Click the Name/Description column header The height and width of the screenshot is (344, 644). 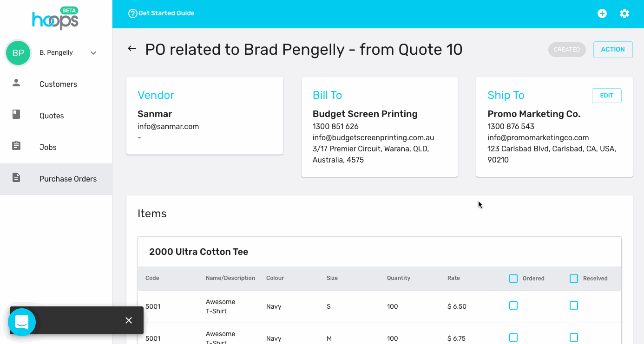(230, 278)
